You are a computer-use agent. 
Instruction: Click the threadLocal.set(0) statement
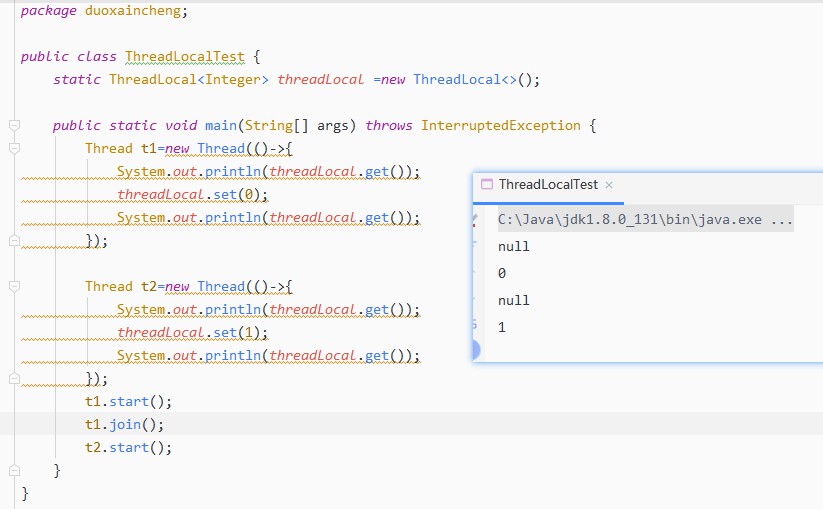click(x=193, y=195)
